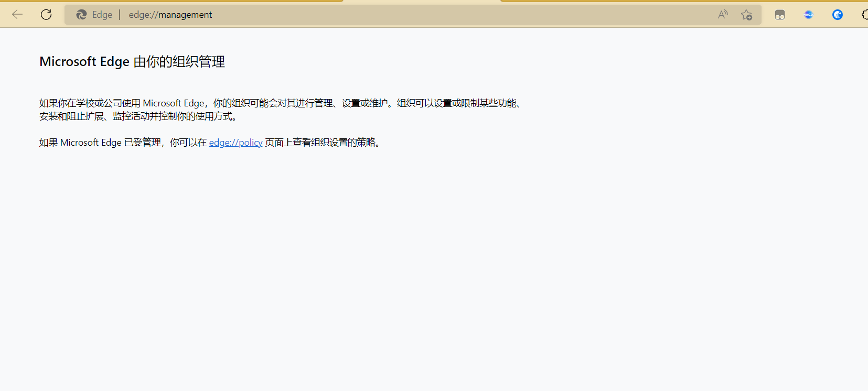
Task: Go back using the back arrow
Action: tap(17, 15)
